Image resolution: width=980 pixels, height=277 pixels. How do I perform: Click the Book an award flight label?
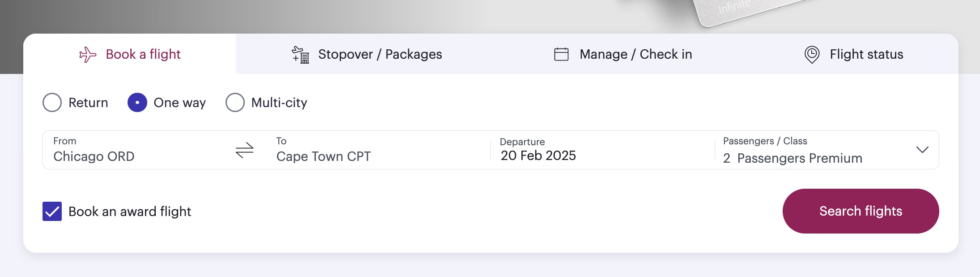click(x=130, y=212)
